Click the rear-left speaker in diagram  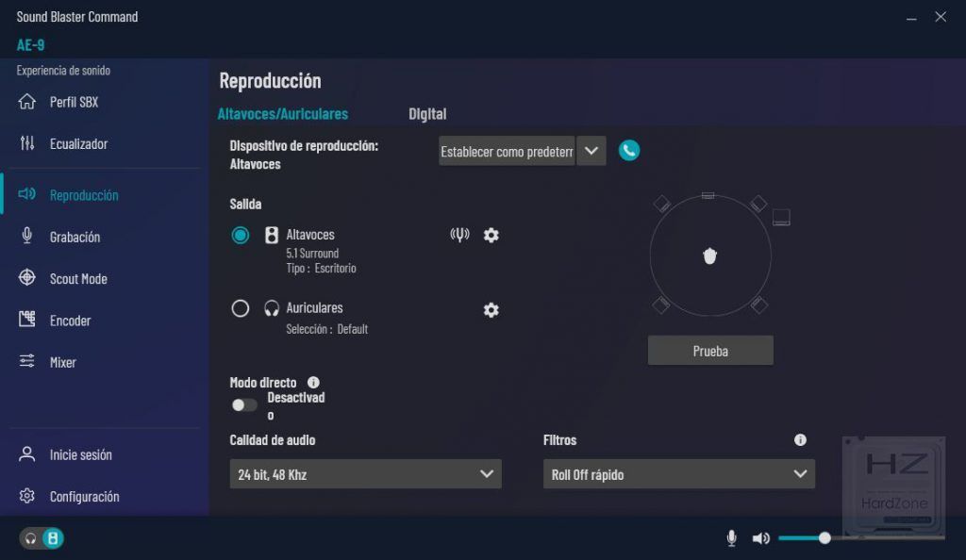661,305
